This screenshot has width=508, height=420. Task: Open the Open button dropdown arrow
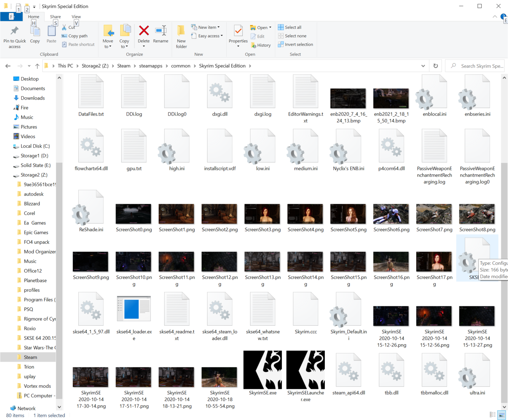click(x=270, y=28)
